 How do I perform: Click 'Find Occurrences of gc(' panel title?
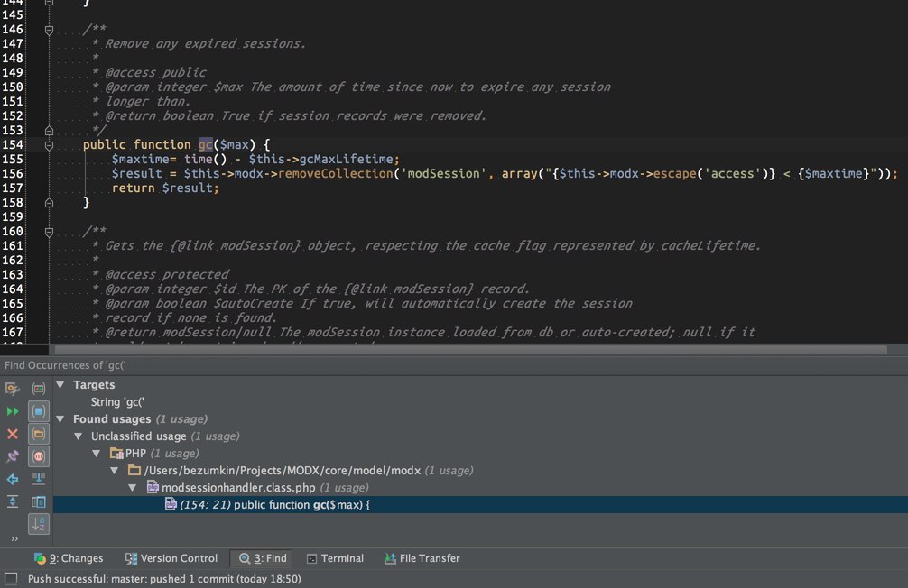[x=65, y=365]
